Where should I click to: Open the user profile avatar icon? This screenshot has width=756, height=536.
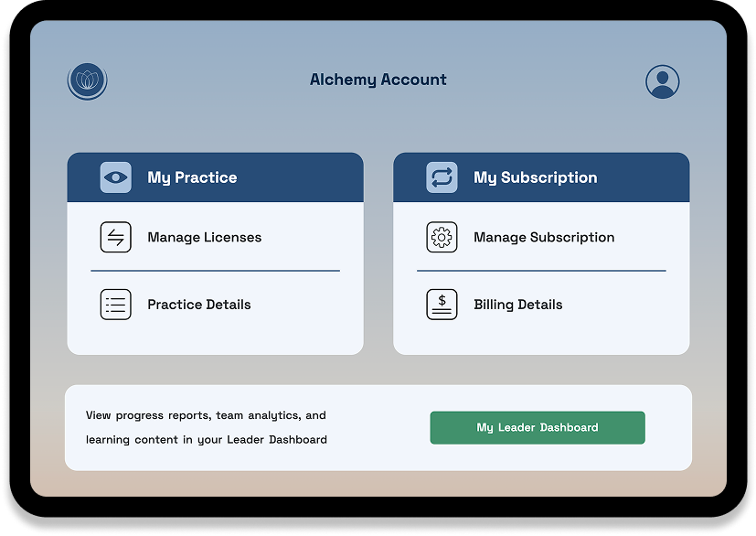point(662,80)
